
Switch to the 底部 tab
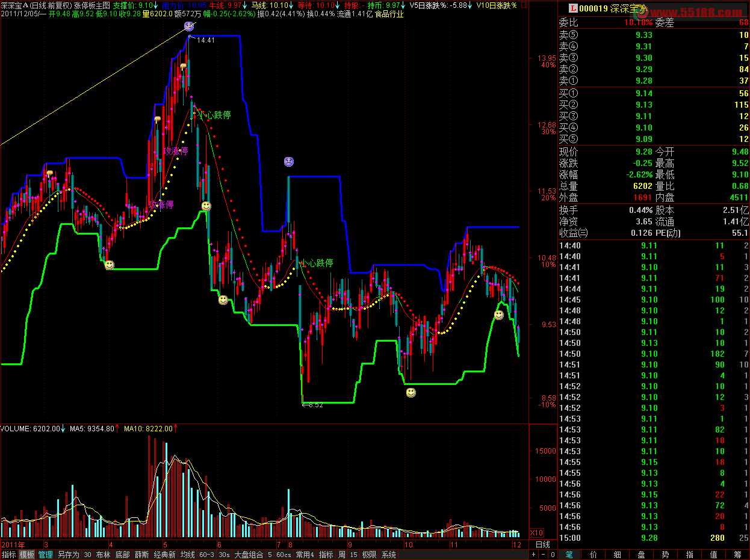122,555
